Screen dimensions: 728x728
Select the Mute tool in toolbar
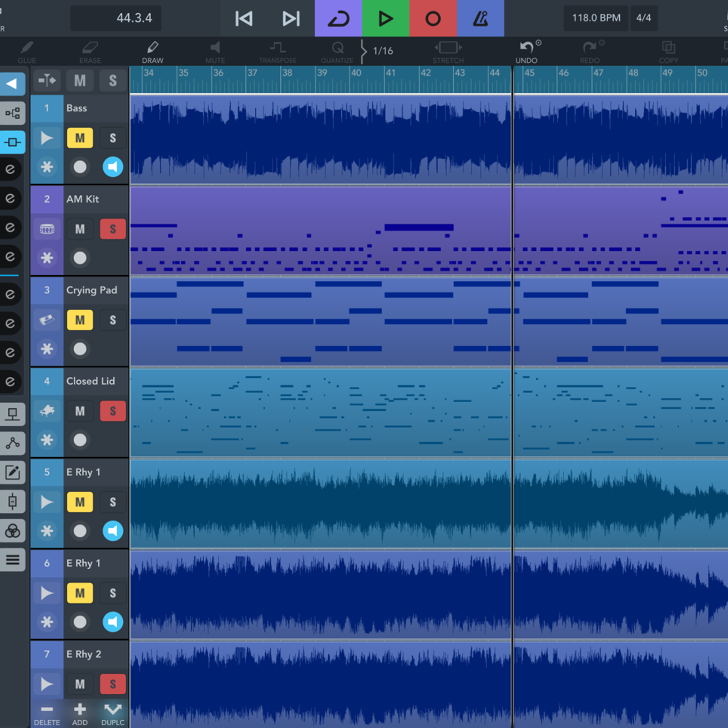[x=215, y=52]
